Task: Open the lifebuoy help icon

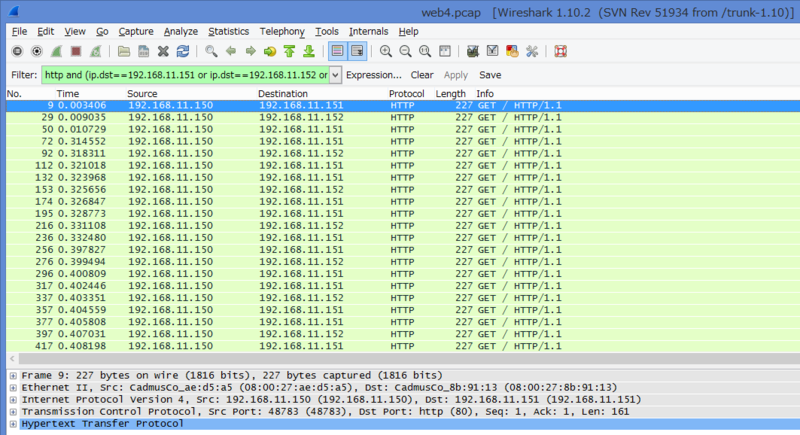Action: point(560,51)
